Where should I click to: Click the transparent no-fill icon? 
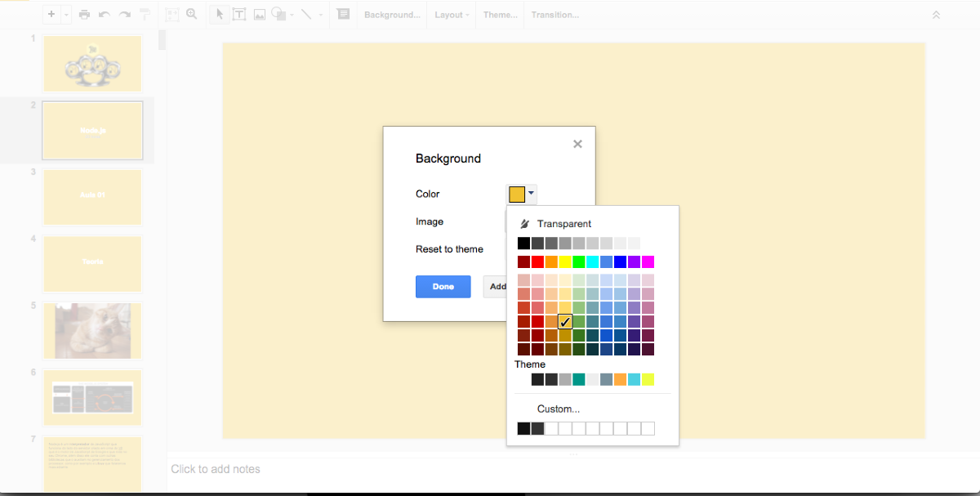[524, 224]
